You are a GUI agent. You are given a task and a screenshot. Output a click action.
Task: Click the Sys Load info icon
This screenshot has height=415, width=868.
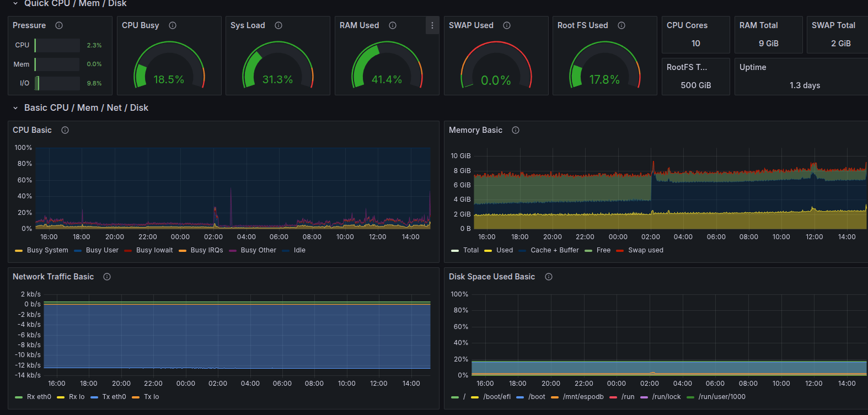click(x=278, y=25)
